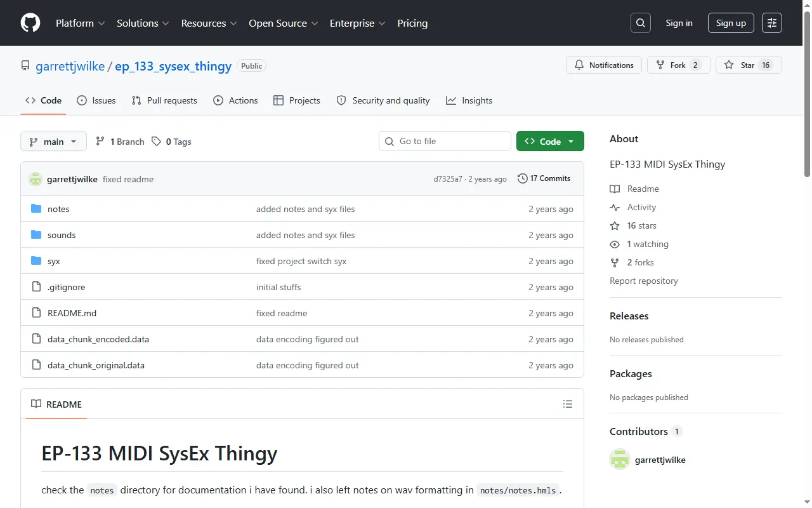The width and height of the screenshot is (812, 508).
Task: Expand the Resources menu
Action: pos(209,23)
